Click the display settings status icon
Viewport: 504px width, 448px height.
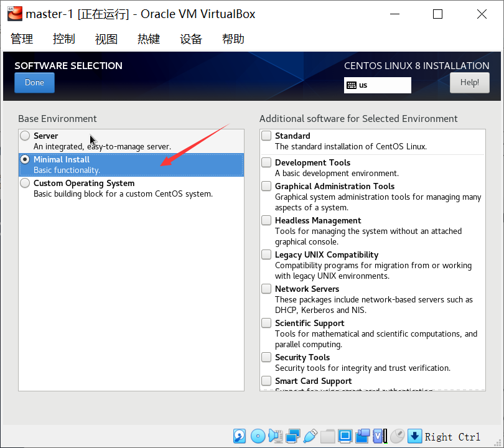click(345, 436)
